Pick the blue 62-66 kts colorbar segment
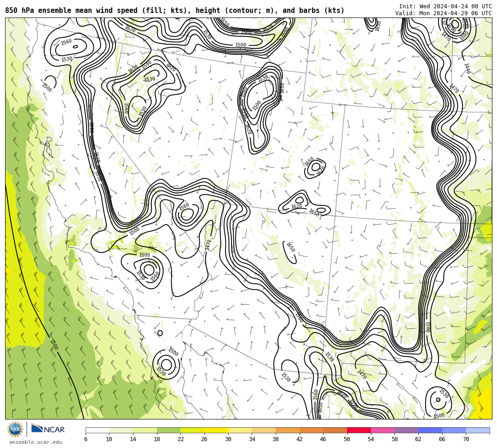Viewport: 497px width, 448px height. (430, 430)
